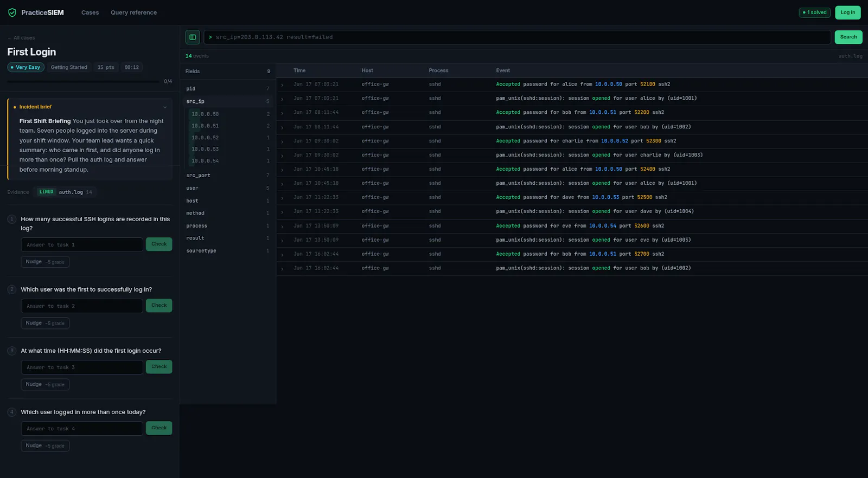Check the answer for task 4

tap(159, 428)
